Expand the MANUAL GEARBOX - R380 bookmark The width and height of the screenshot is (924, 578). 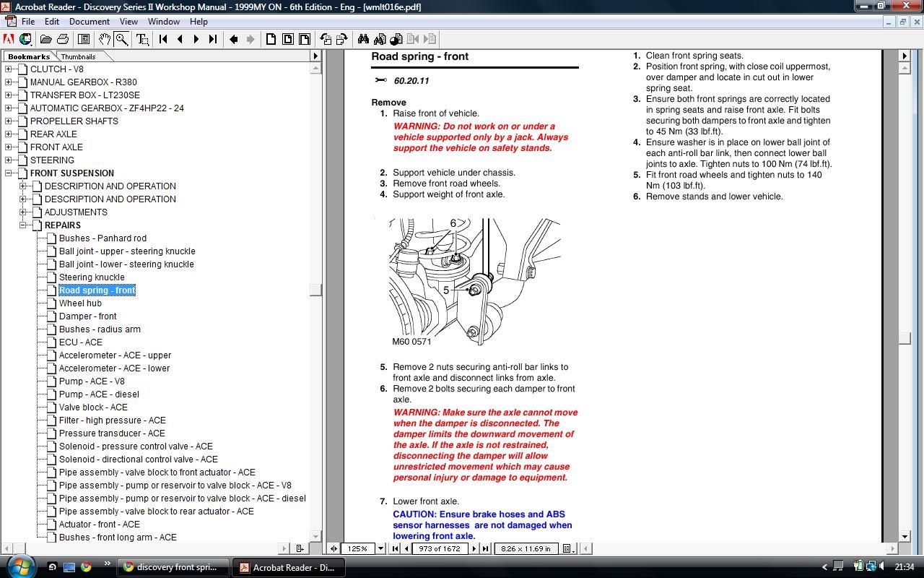coord(9,82)
